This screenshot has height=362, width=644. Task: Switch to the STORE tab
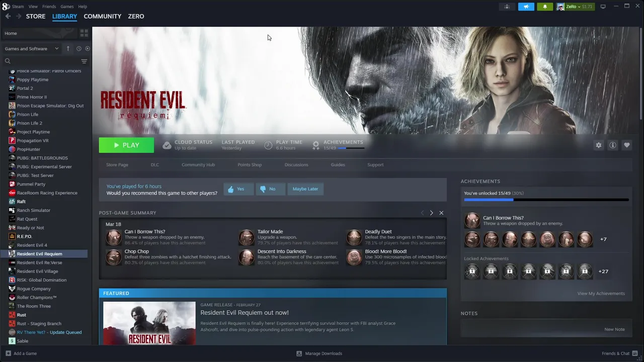[36, 16]
